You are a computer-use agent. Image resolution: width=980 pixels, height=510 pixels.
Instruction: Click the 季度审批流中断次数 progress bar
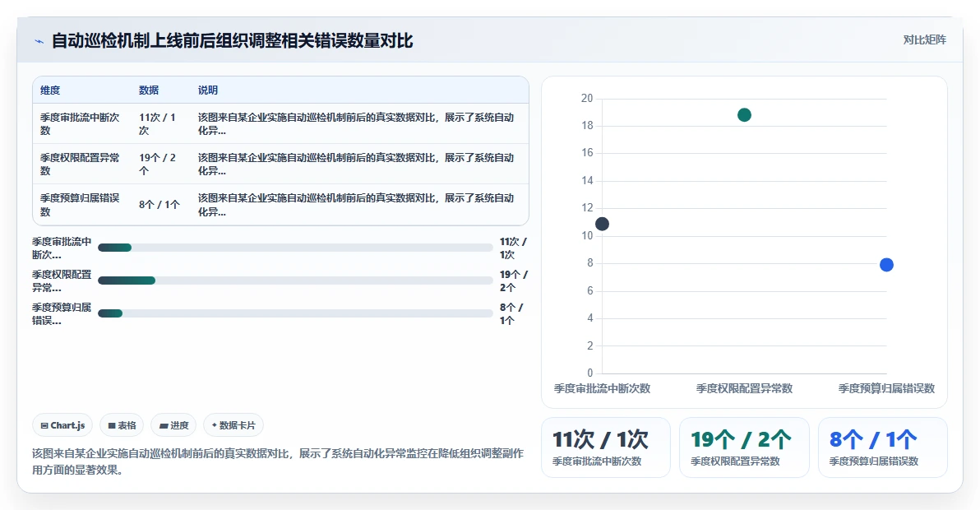point(295,248)
